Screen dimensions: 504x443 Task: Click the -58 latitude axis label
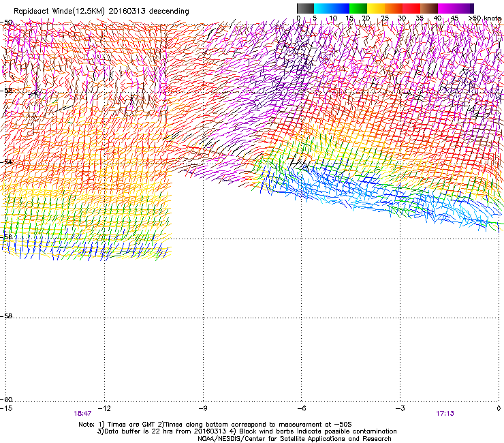(x=6, y=316)
